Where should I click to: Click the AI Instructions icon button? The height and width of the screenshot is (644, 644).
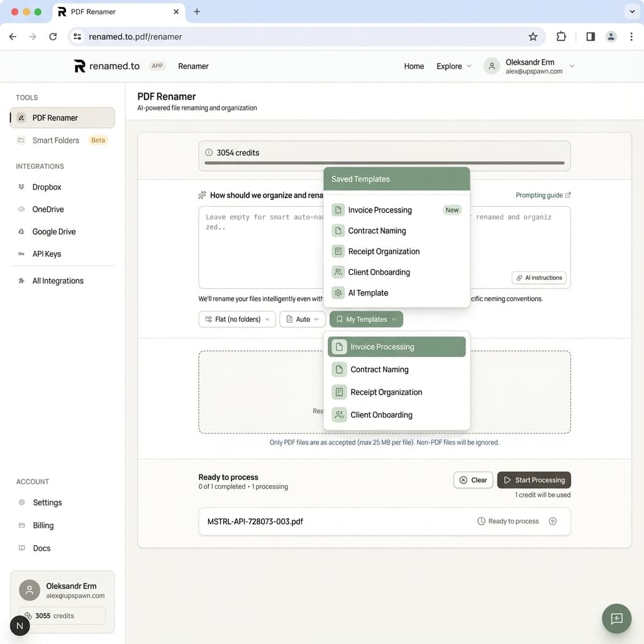[x=539, y=277]
